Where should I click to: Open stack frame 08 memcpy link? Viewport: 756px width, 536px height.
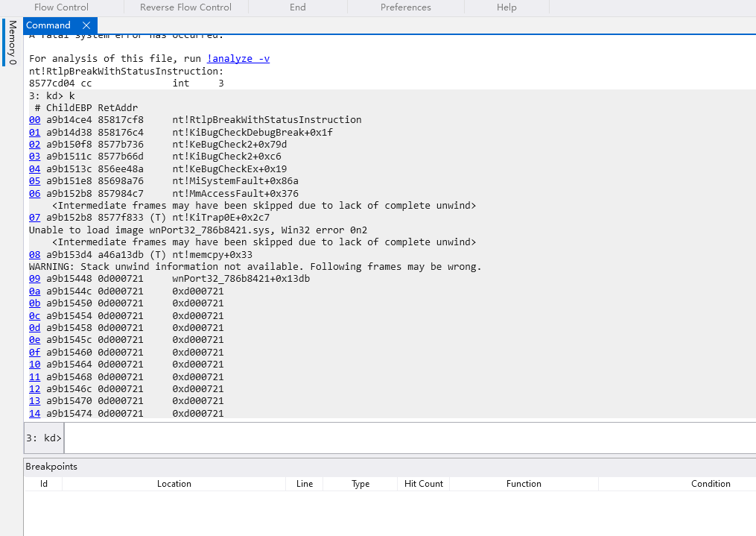click(x=34, y=254)
